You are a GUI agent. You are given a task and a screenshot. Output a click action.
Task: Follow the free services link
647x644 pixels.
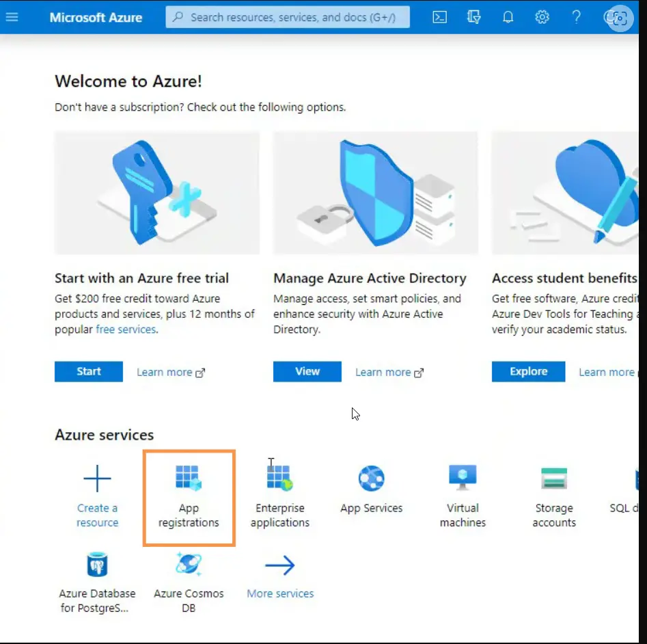click(x=126, y=330)
